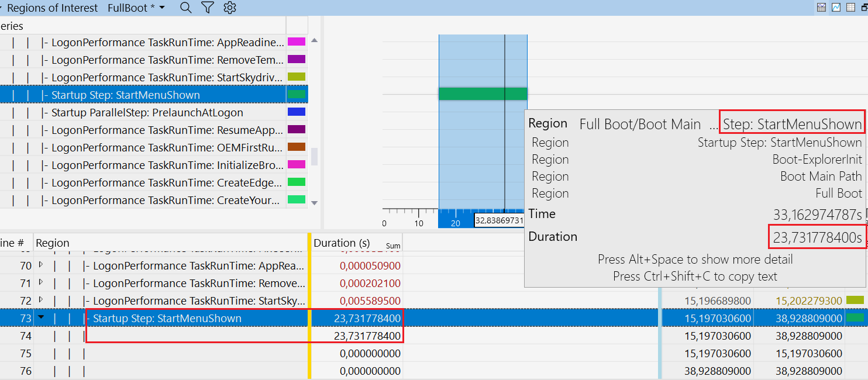Click olive swatch in table row 72
The width and height of the screenshot is (868, 380).
[855, 300]
